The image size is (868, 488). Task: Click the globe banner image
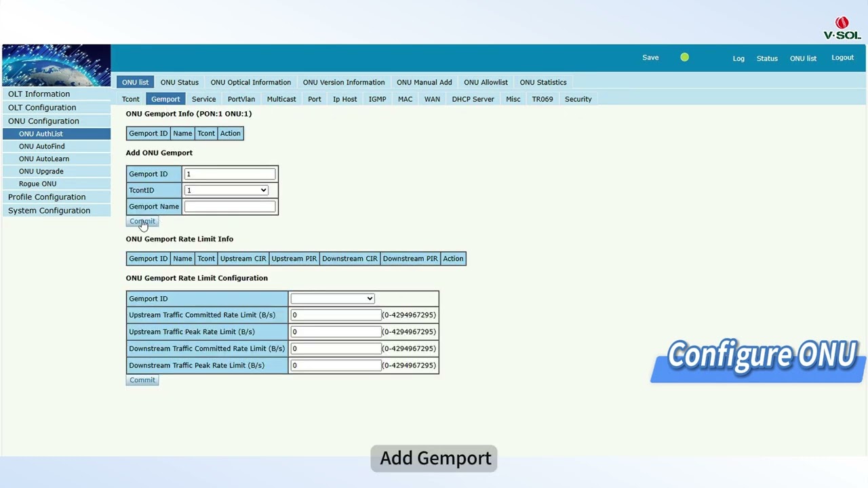tap(56, 65)
